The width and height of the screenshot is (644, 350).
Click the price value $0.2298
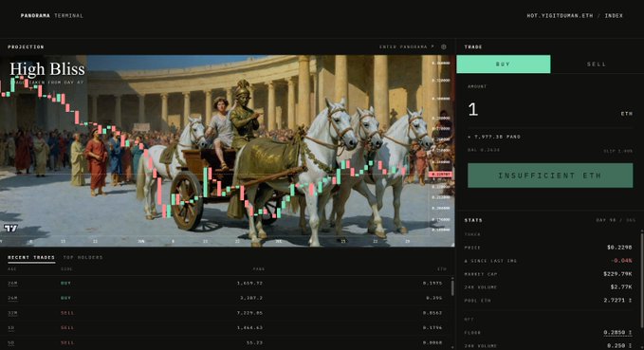(619, 248)
